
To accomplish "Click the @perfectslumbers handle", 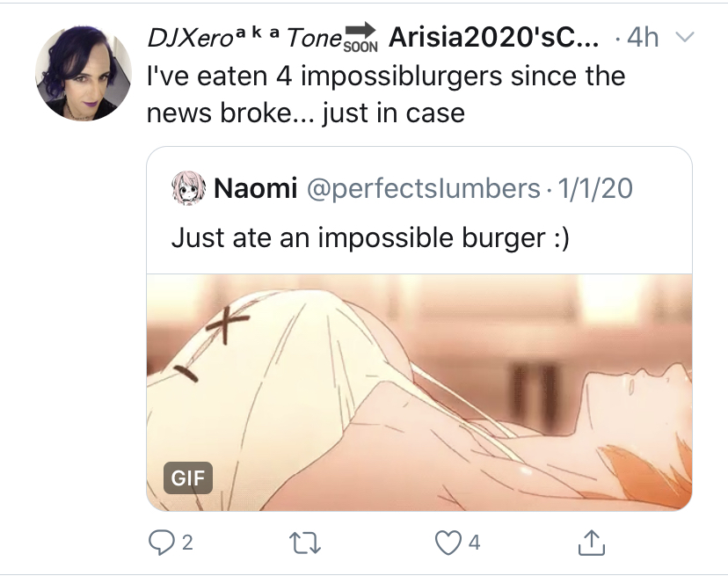I will pyautogui.click(x=423, y=188).
